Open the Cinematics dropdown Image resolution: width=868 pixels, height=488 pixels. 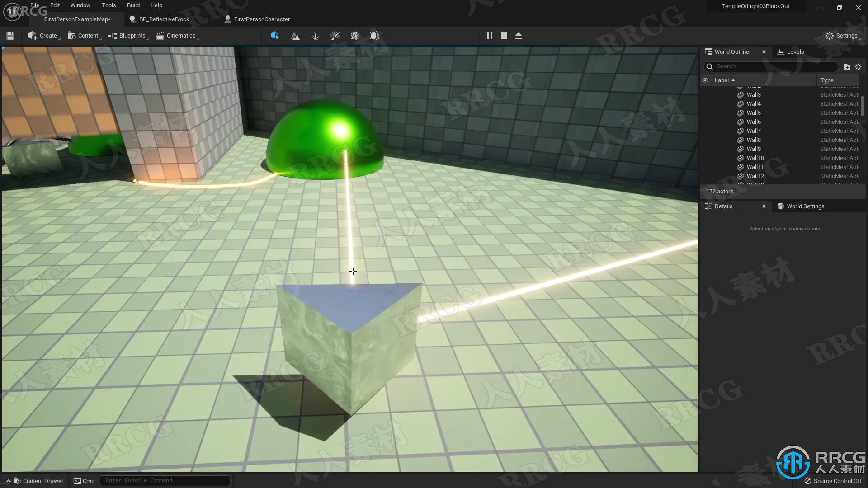click(177, 36)
